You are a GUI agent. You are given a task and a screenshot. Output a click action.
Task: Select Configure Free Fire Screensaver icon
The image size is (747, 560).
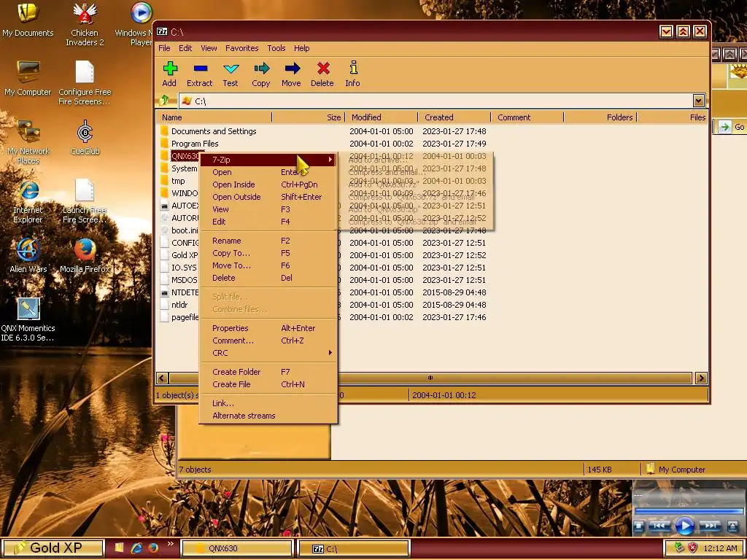[85, 83]
